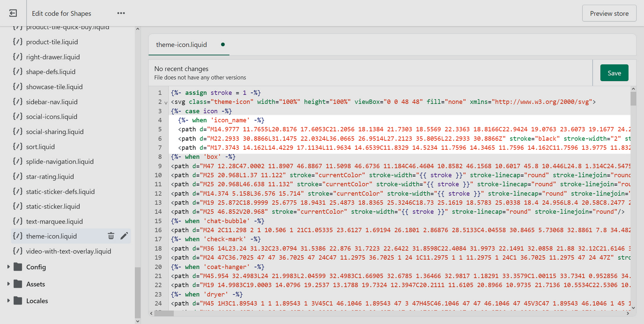
Task: Click the exit editor back icon
Action: point(13,13)
